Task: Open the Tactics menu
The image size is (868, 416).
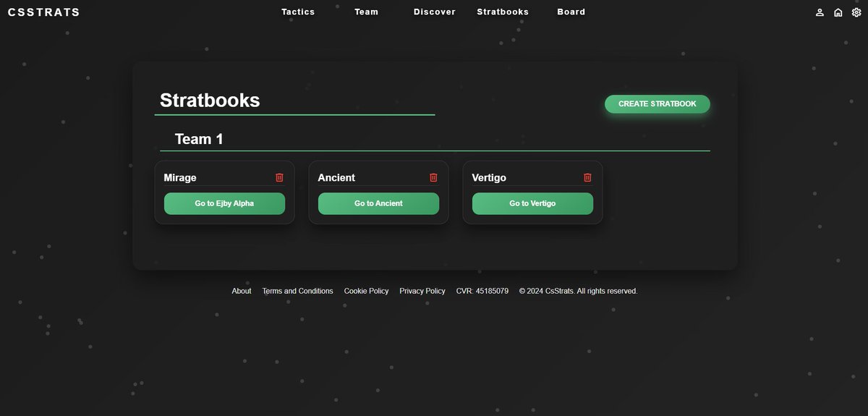Action: click(298, 12)
